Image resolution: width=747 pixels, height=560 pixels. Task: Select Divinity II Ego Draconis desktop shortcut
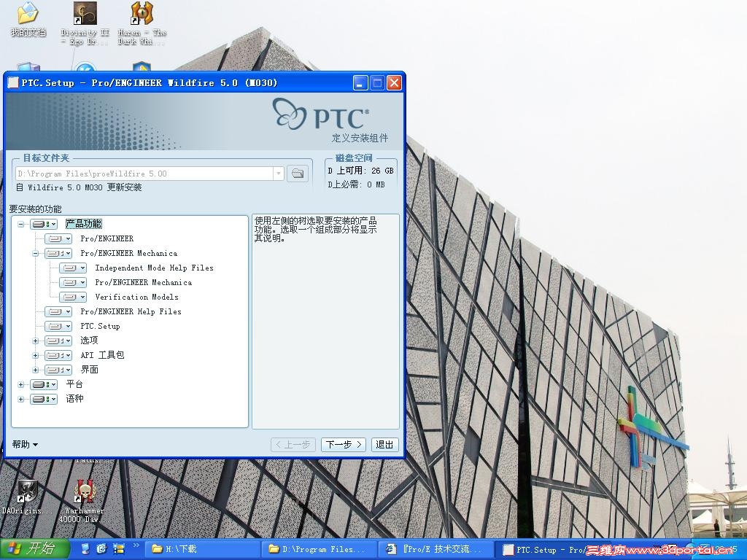pos(85,23)
